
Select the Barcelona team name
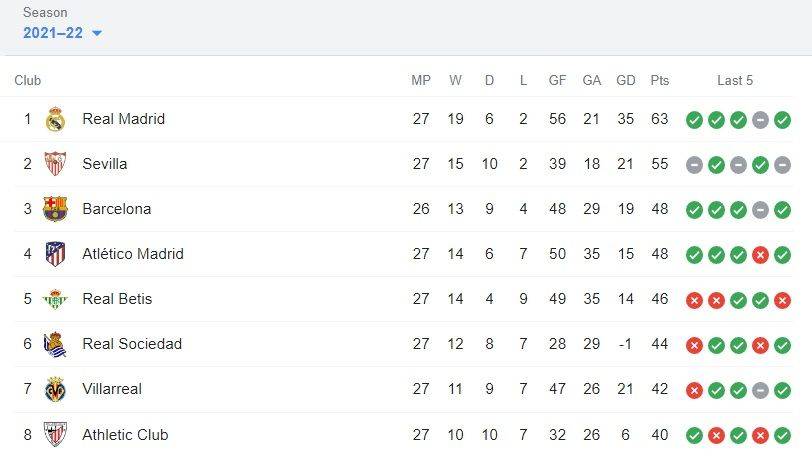click(117, 209)
